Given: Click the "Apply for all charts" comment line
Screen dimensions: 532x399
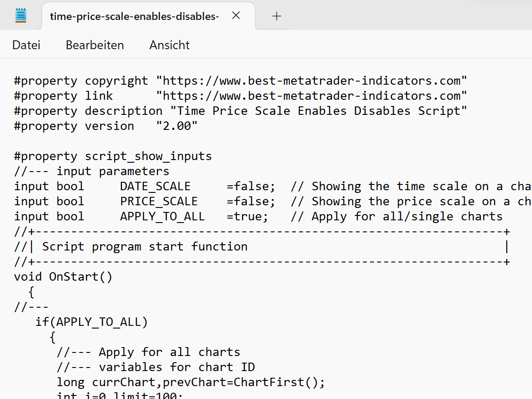Looking at the screenshot, I should (x=169, y=352).
